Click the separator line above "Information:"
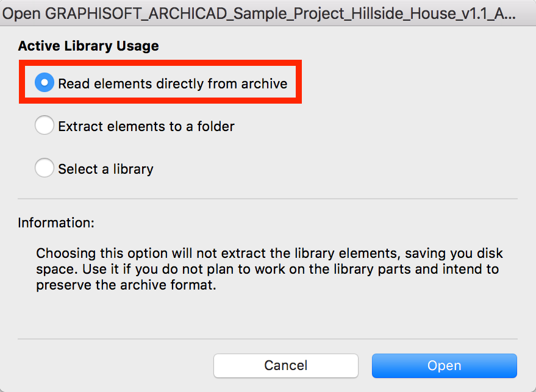 click(268, 199)
